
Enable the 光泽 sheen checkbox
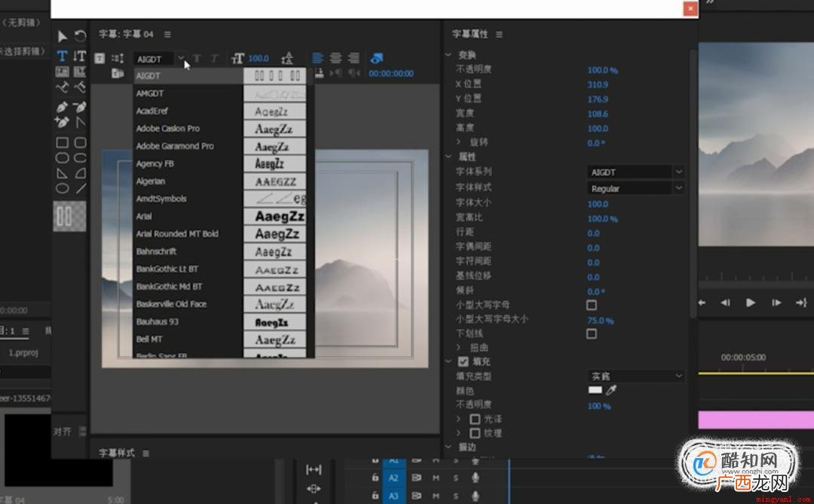[475, 418]
